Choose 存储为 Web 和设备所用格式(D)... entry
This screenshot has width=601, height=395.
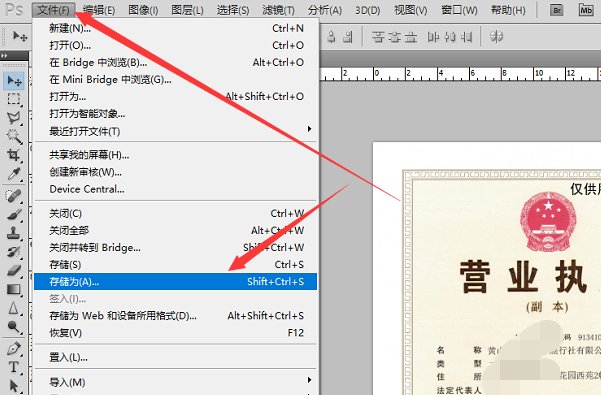pos(176,316)
